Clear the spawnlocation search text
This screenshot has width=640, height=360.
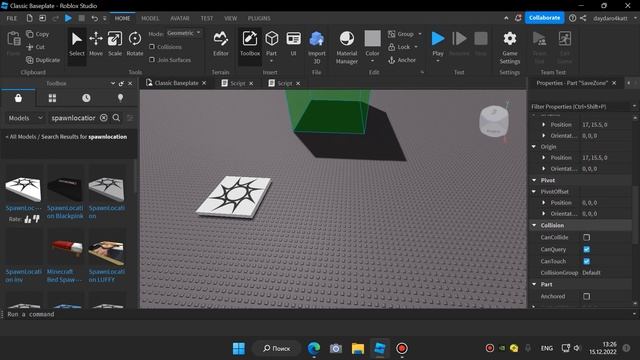(x=104, y=118)
